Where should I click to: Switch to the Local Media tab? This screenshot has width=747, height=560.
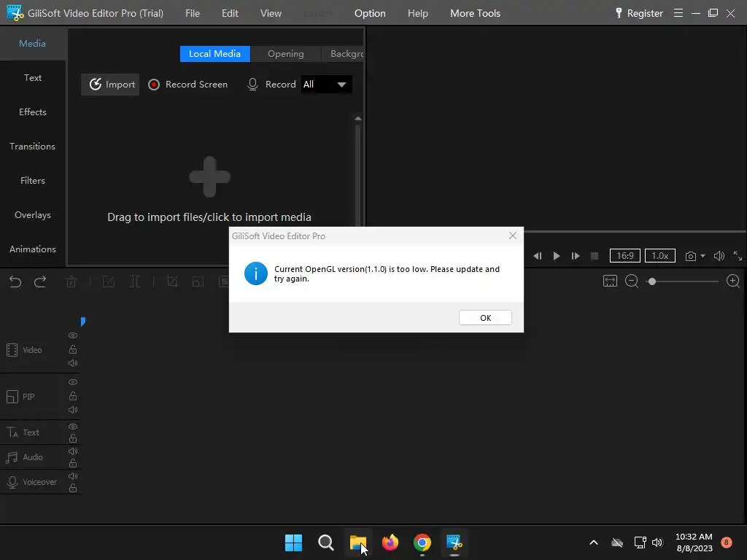215,54
